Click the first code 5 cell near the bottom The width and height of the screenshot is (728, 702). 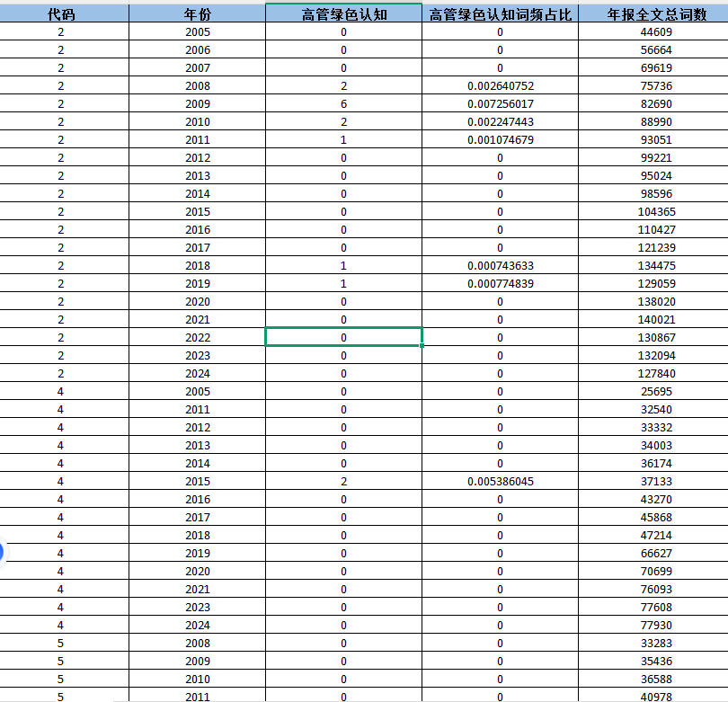point(59,643)
